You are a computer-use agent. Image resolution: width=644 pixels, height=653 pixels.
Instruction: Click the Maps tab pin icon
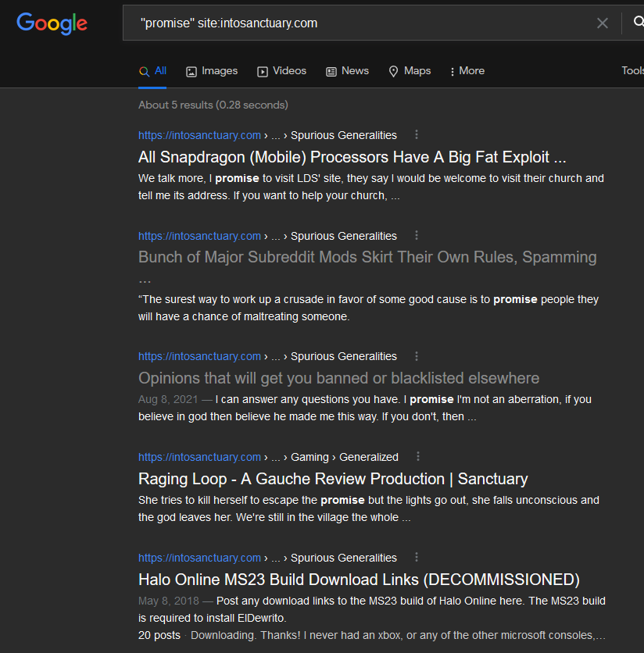click(393, 72)
